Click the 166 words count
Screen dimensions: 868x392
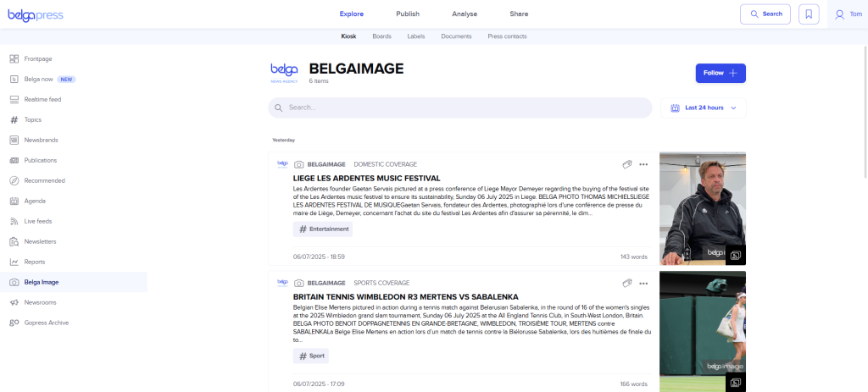tap(634, 384)
